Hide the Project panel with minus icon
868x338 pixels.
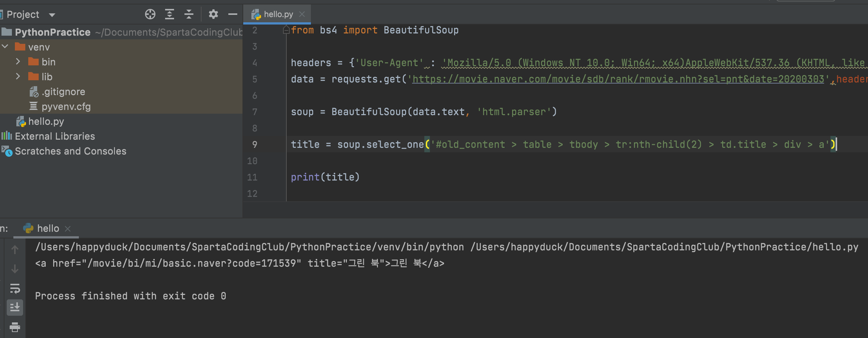(233, 14)
